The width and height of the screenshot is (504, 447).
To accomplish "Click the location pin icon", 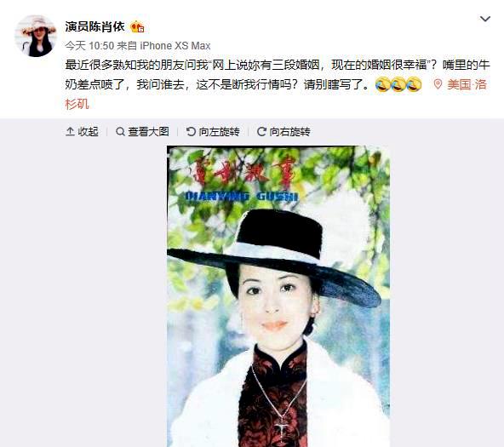I will (x=438, y=84).
